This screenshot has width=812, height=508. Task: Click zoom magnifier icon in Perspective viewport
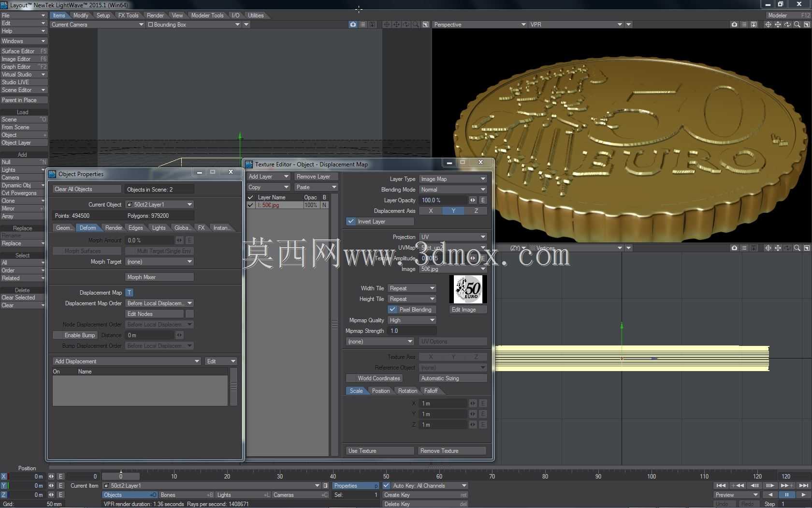pos(797,25)
